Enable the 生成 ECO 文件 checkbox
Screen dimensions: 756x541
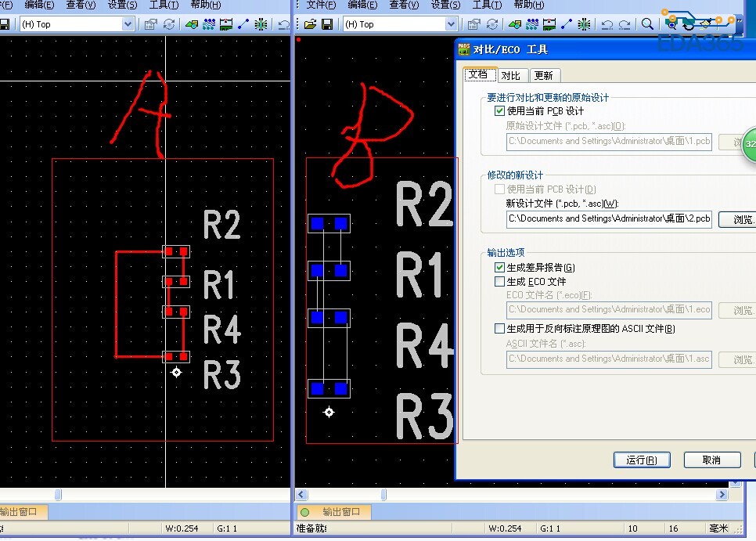pos(499,281)
